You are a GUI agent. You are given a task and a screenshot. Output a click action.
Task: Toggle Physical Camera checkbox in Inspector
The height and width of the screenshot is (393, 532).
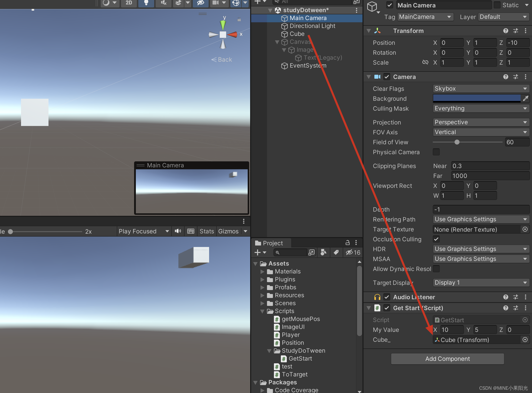436,152
